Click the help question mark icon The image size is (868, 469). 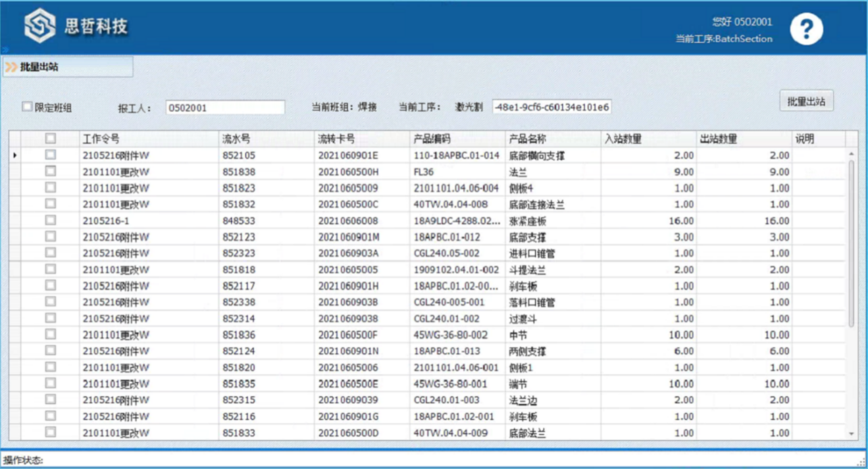tap(806, 29)
